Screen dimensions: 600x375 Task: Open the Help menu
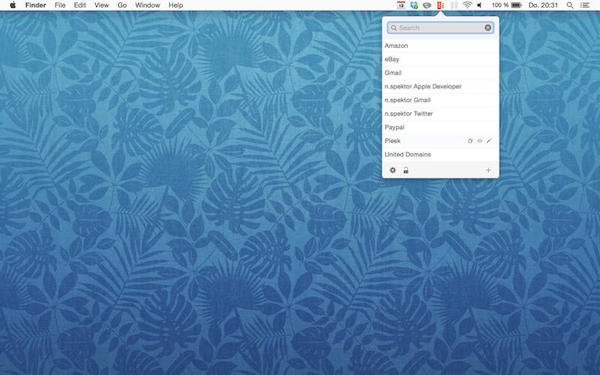point(176,5)
